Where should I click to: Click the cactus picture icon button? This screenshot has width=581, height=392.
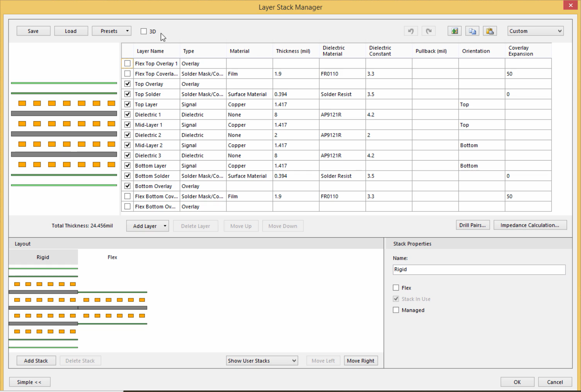454,31
